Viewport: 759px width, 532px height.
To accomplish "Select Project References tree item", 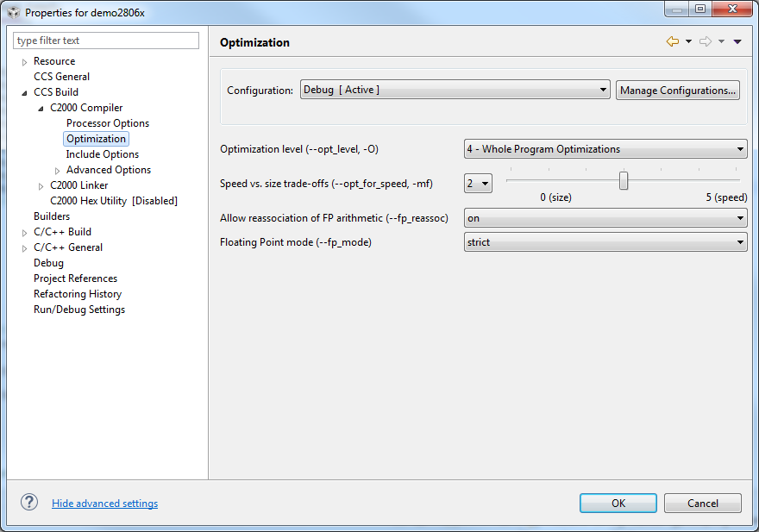I will (75, 279).
